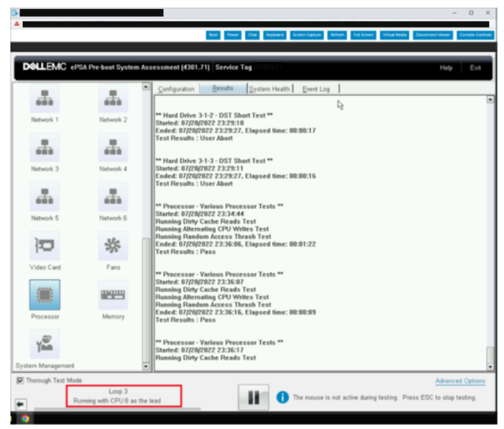Click the back arrow icon

point(21,404)
